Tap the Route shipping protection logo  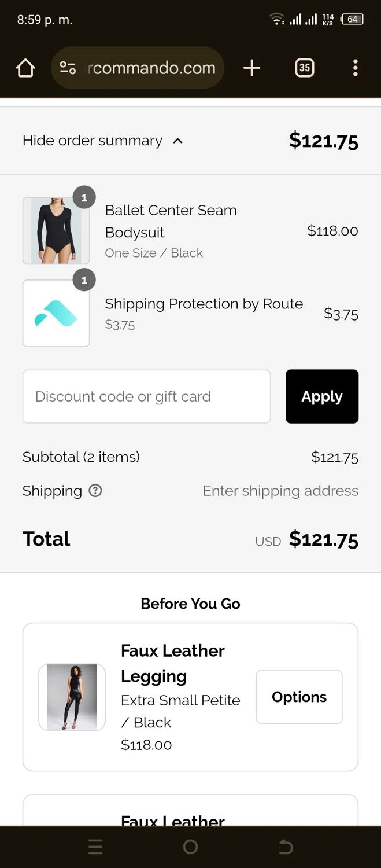click(56, 313)
